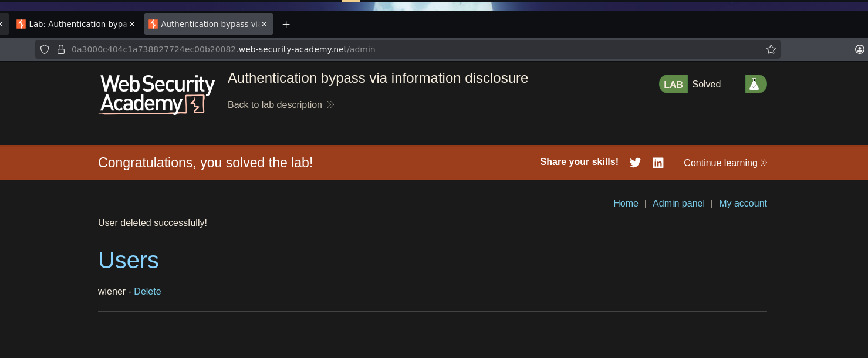Click the lab flask icon

754,84
